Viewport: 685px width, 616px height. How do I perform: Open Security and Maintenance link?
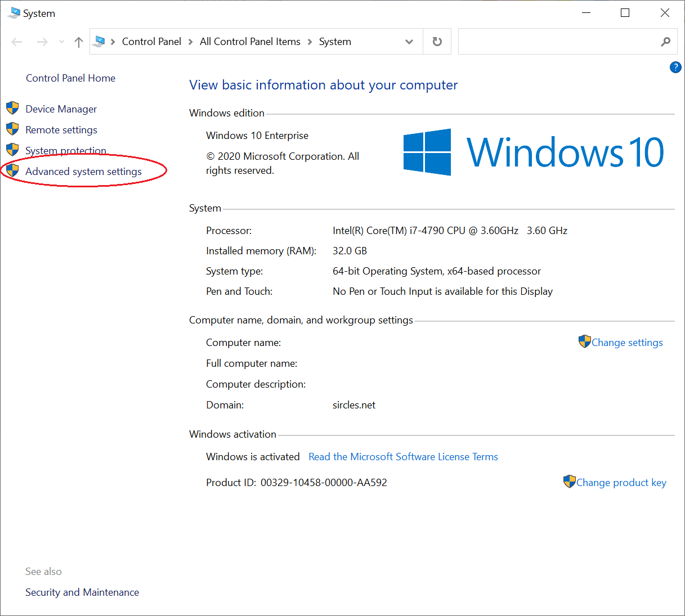(x=82, y=592)
